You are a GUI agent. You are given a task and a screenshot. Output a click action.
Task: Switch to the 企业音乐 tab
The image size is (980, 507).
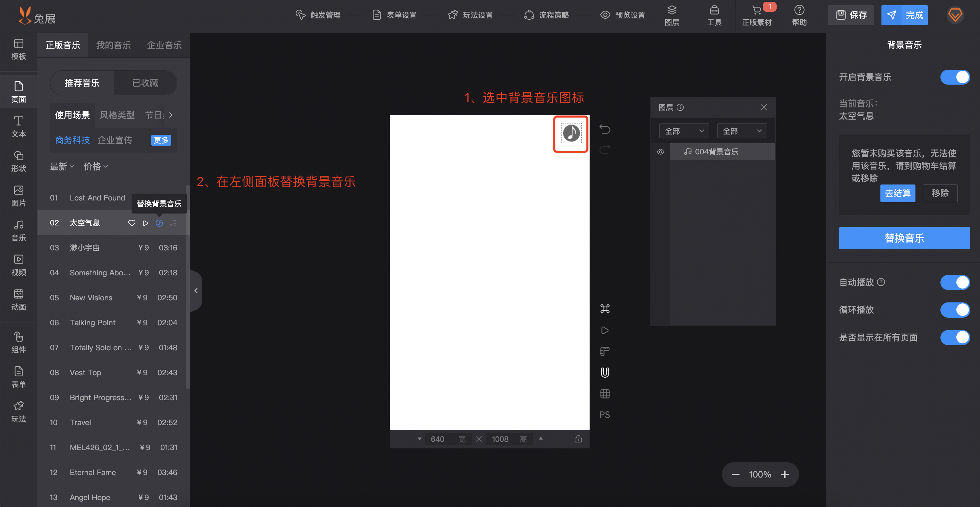pos(164,45)
